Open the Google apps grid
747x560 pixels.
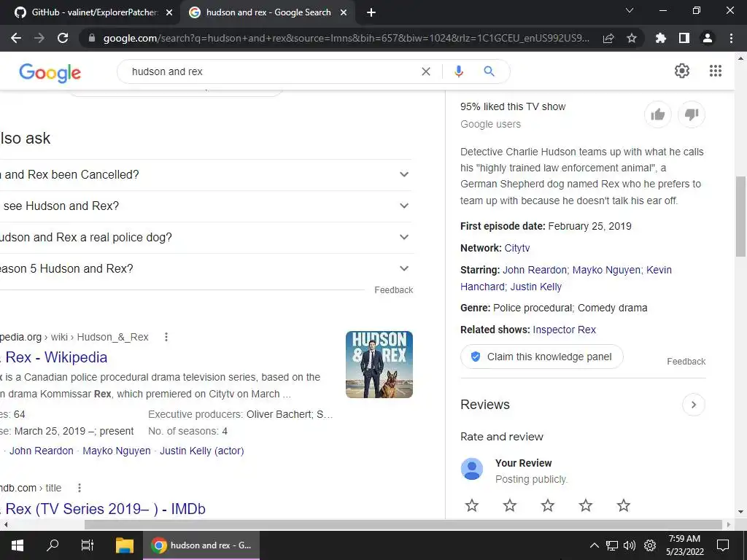pyautogui.click(x=715, y=71)
